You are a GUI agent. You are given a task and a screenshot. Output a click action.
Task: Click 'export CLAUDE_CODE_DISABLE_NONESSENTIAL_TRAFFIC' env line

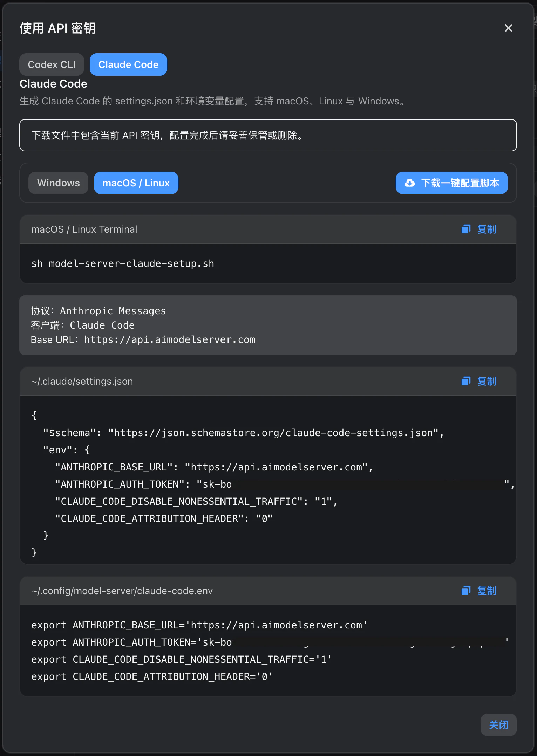[182, 659]
